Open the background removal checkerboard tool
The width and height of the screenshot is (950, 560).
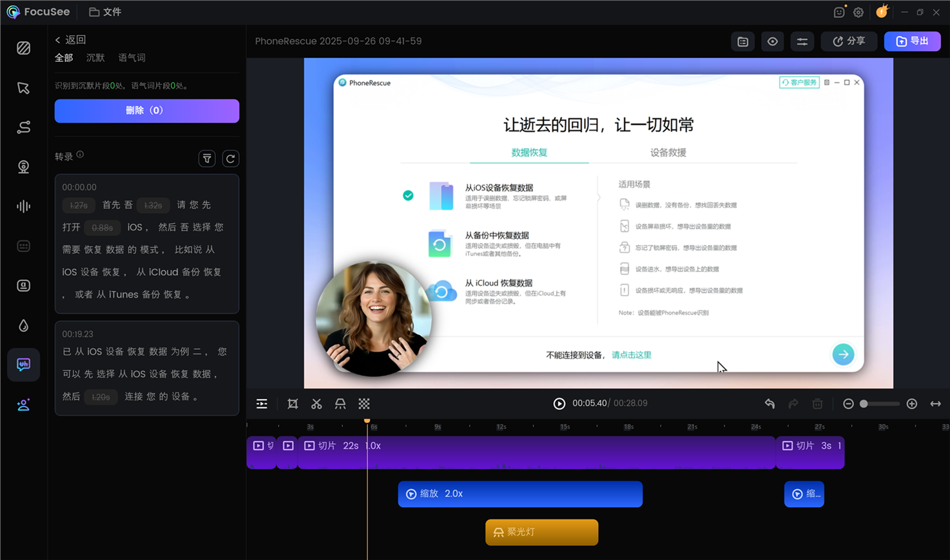click(364, 403)
